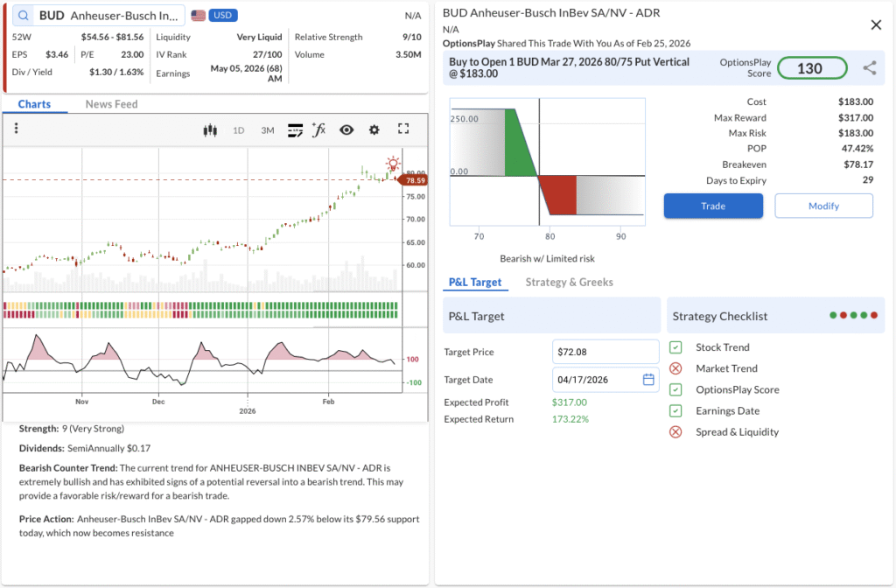Switch to Strategy & Greeks tab
The height and width of the screenshot is (588, 896).
pyautogui.click(x=569, y=282)
